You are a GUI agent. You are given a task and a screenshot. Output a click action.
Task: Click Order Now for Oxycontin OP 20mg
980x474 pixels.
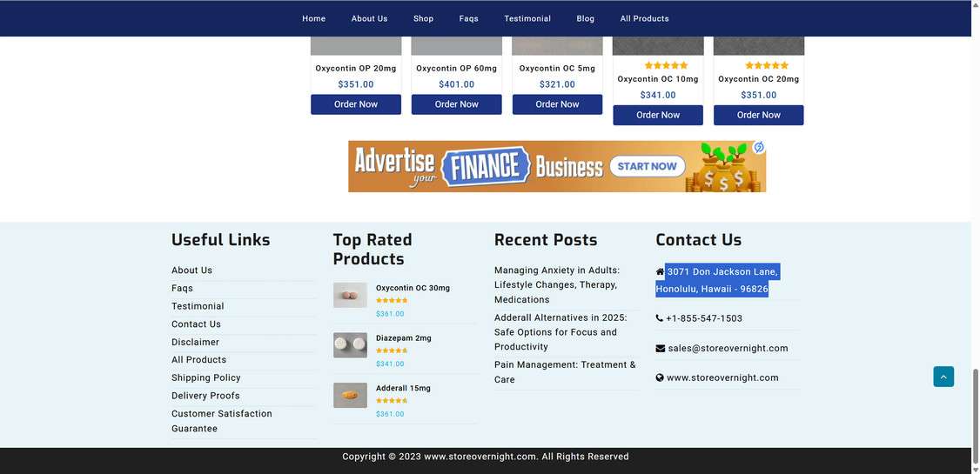(x=356, y=104)
